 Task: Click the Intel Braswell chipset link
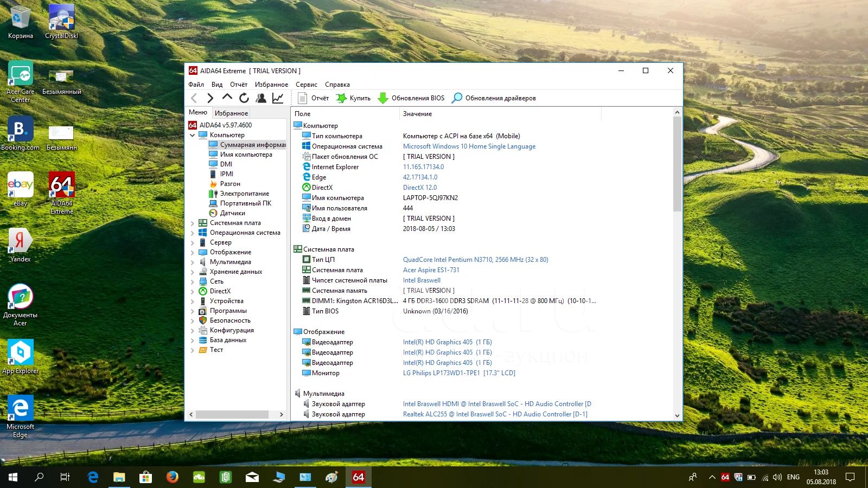click(x=422, y=280)
